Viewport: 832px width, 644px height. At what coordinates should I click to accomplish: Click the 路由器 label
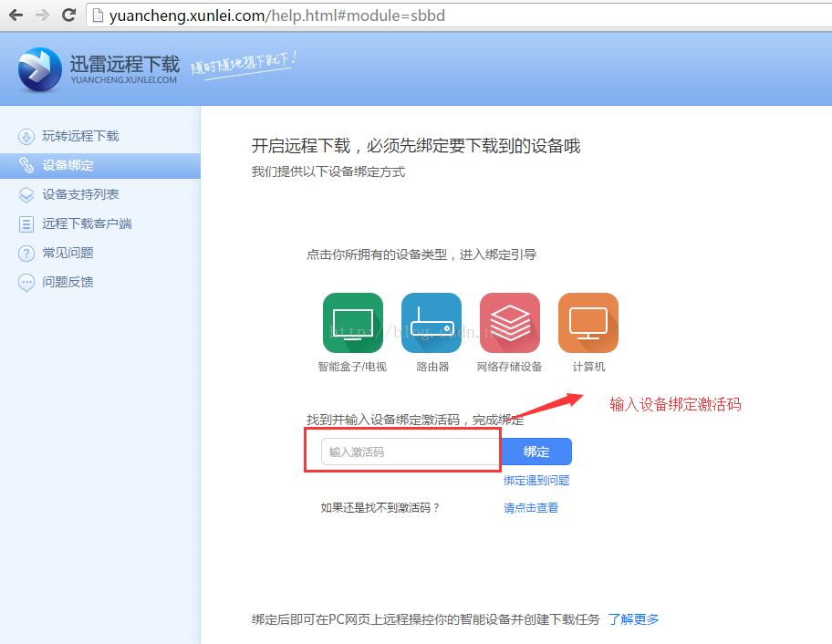[x=432, y=367]
